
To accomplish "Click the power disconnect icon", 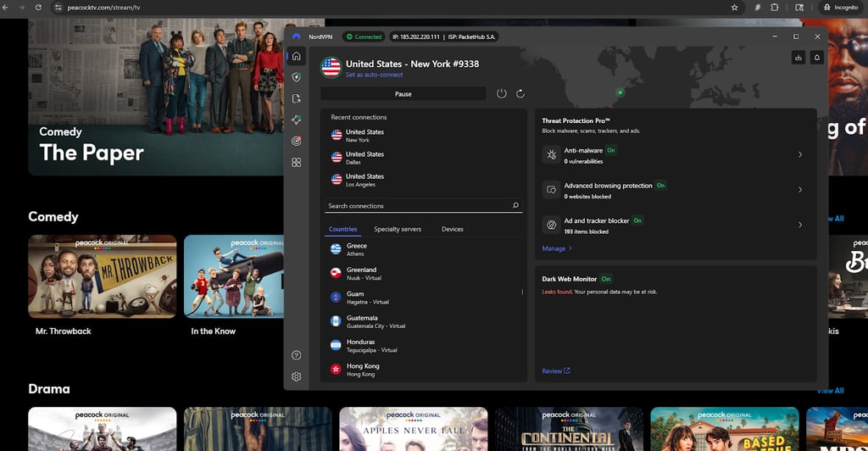I will pos(502,93).
